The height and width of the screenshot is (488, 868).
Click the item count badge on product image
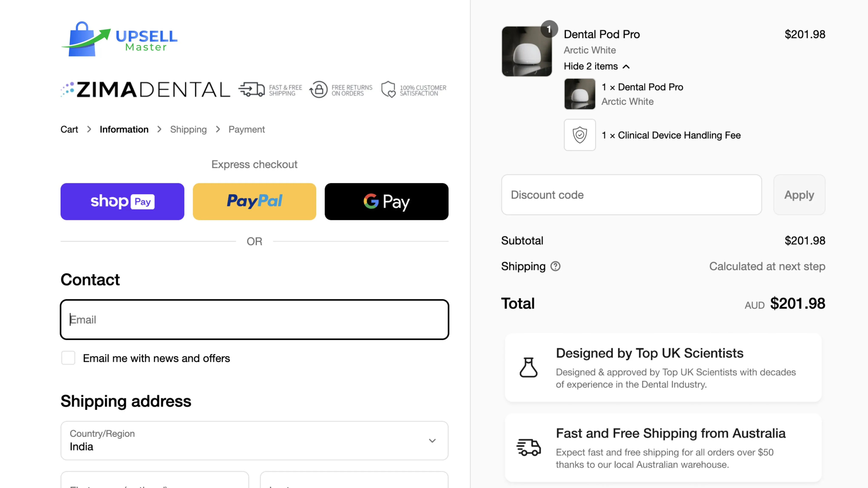pos(549,29)
